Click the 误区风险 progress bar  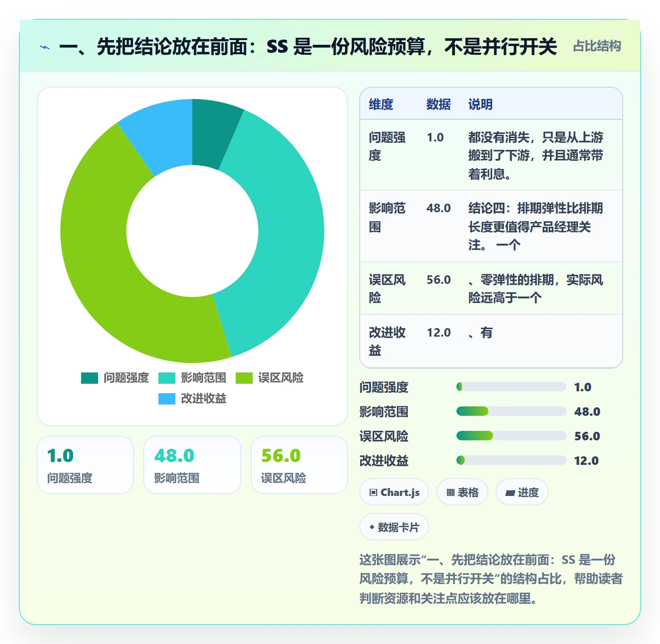[511, 436]
